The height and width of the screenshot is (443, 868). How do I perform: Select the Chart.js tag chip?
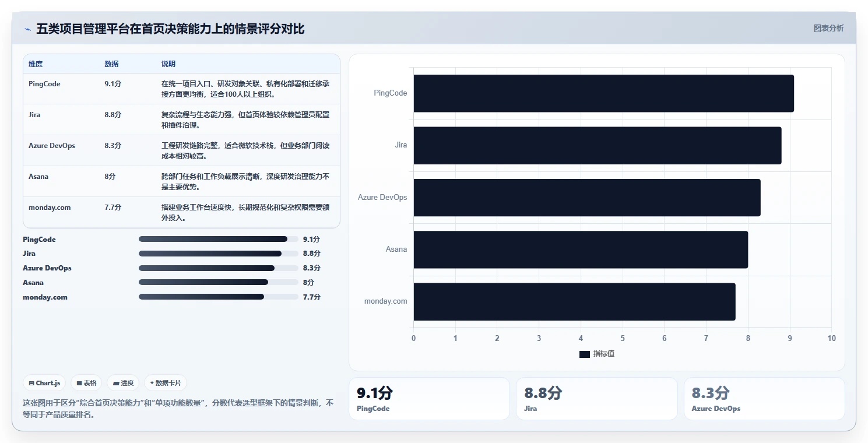tap(45, 383)
